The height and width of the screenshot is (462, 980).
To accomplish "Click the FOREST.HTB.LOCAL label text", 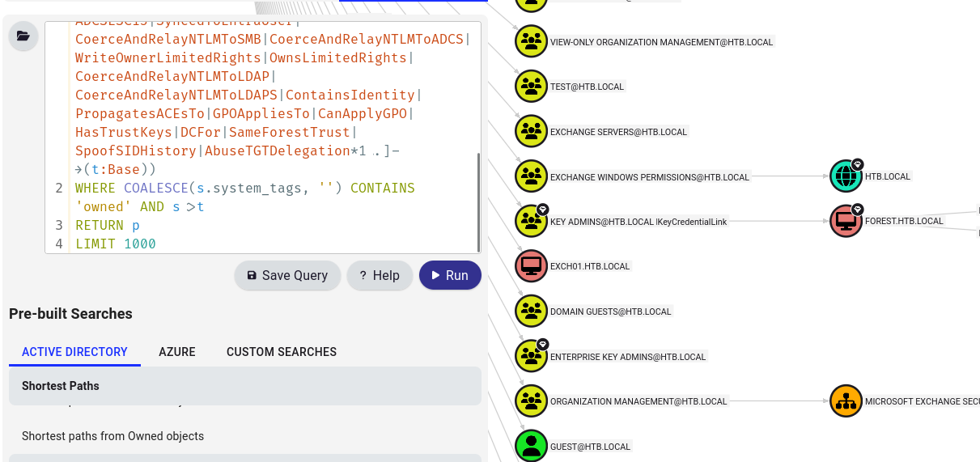I will click(904, 221).
